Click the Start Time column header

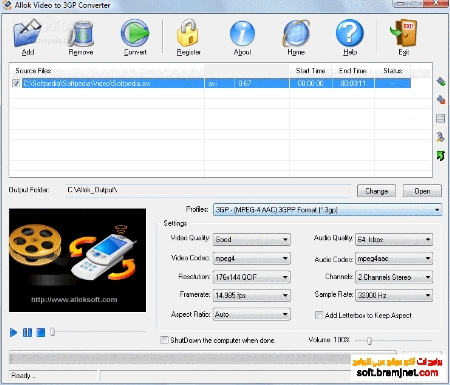(311, 71)
